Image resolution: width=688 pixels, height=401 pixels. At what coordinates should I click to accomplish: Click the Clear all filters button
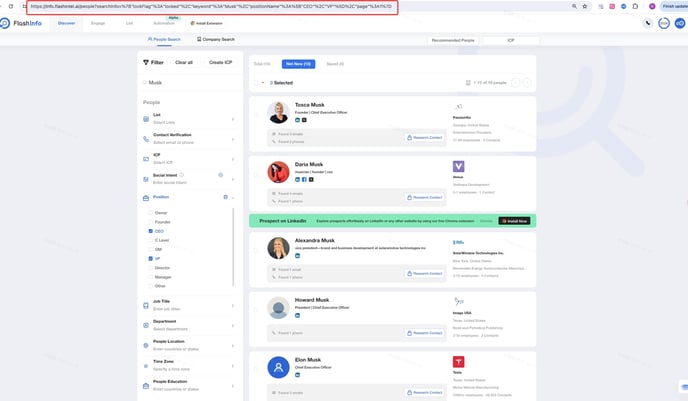coord(184,62)
